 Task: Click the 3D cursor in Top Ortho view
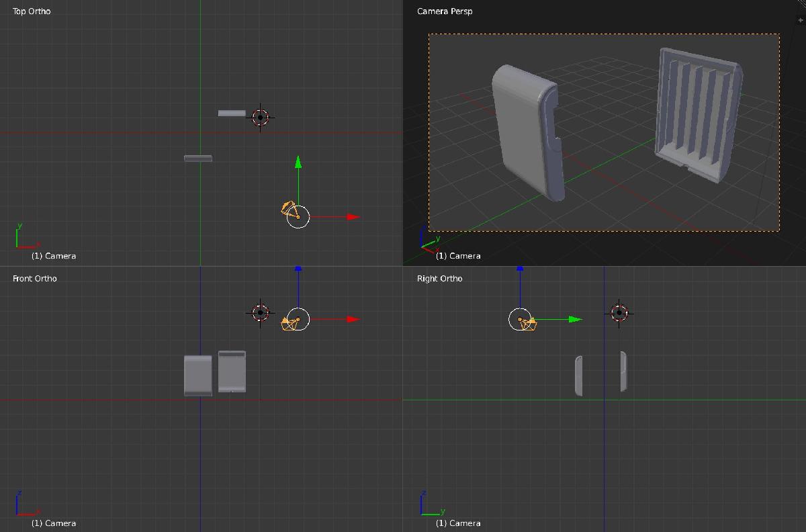click(x=261, y=117)
